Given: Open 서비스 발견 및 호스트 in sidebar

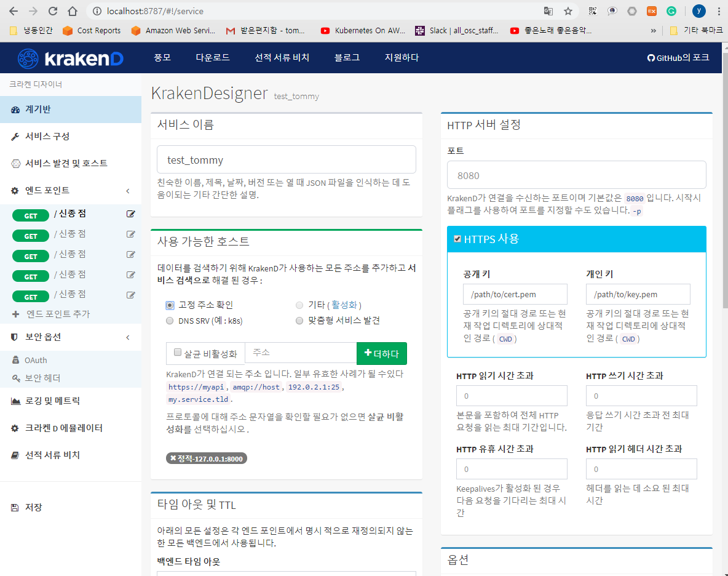Looking at the screenshot, I should pos(71,164).
